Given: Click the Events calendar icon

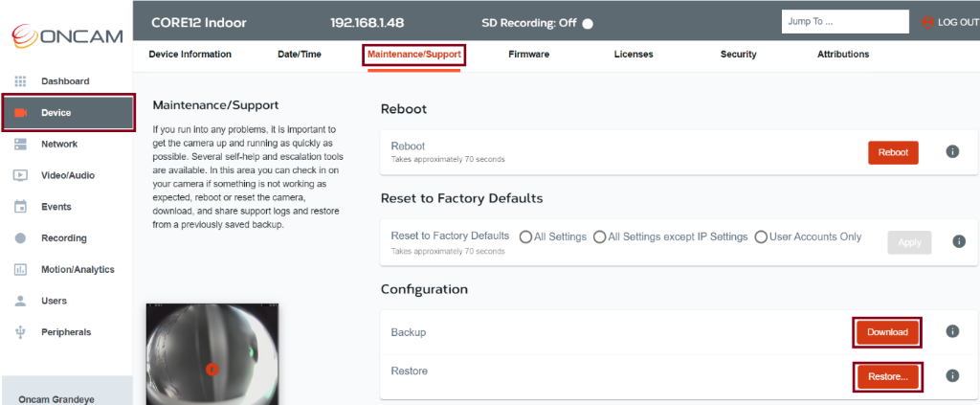Looking at the screenshot, I should (x=21, y=207).
